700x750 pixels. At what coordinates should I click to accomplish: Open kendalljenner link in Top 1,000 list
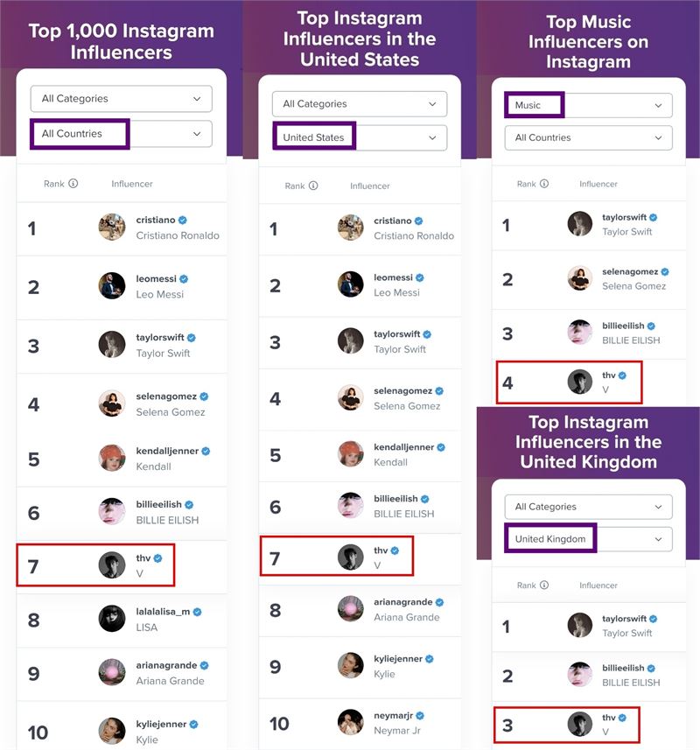(x=167, y=451)
